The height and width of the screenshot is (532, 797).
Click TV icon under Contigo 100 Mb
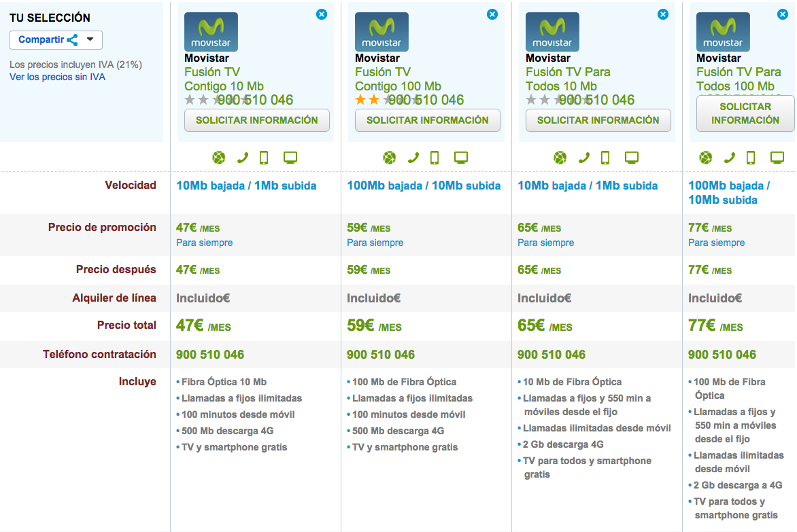tap(461, 158)
